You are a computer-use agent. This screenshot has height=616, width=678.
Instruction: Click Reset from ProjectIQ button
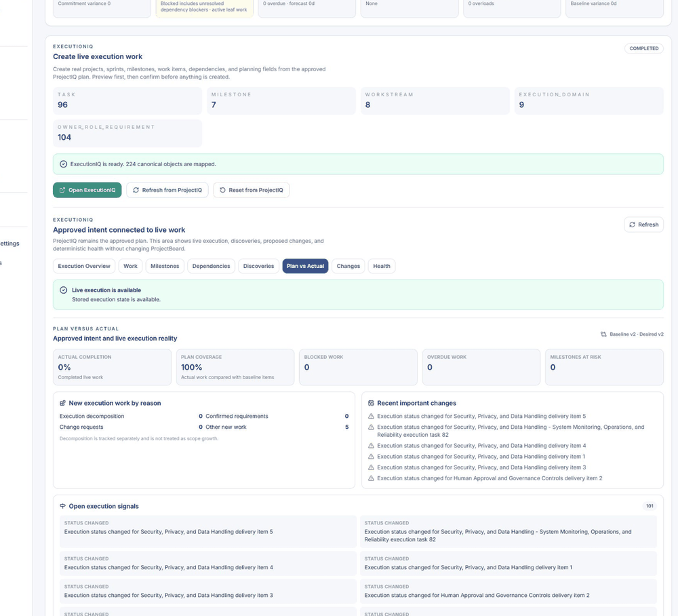click(x=252, y=190)
